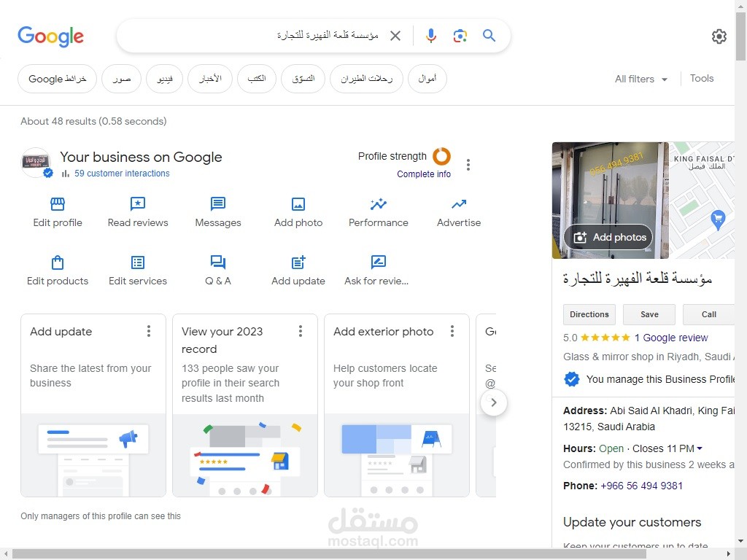Click the Update your customers heading
Image resolution: width=747 pixels, height=560 pixels.
coord(632,522)
